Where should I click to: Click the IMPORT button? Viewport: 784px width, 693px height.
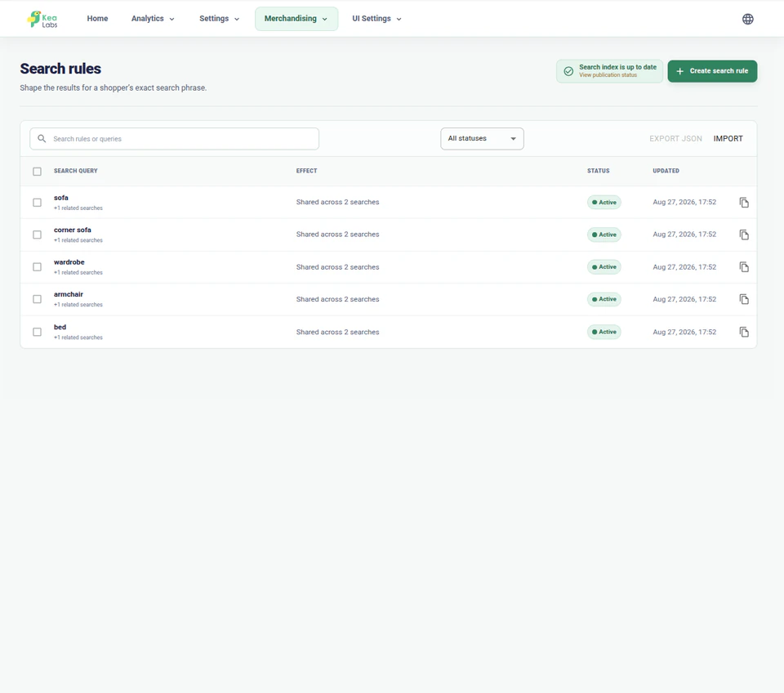(x=728, y=139)
